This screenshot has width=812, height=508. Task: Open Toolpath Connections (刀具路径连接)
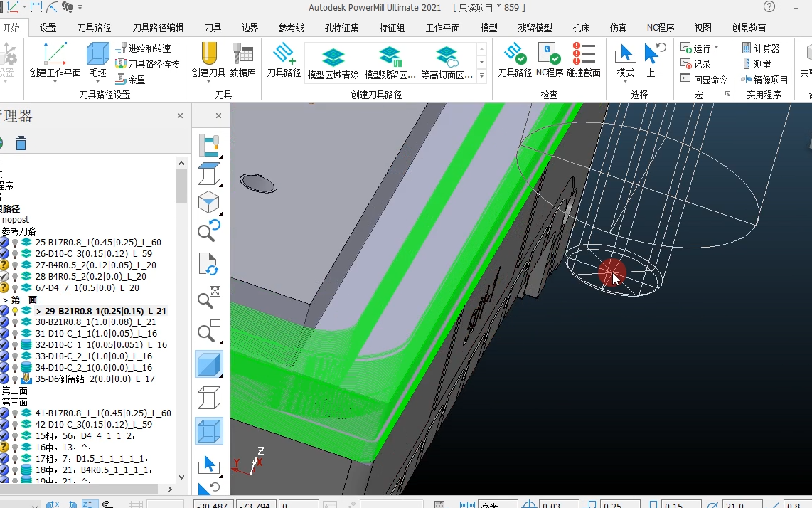pos(147,64)
